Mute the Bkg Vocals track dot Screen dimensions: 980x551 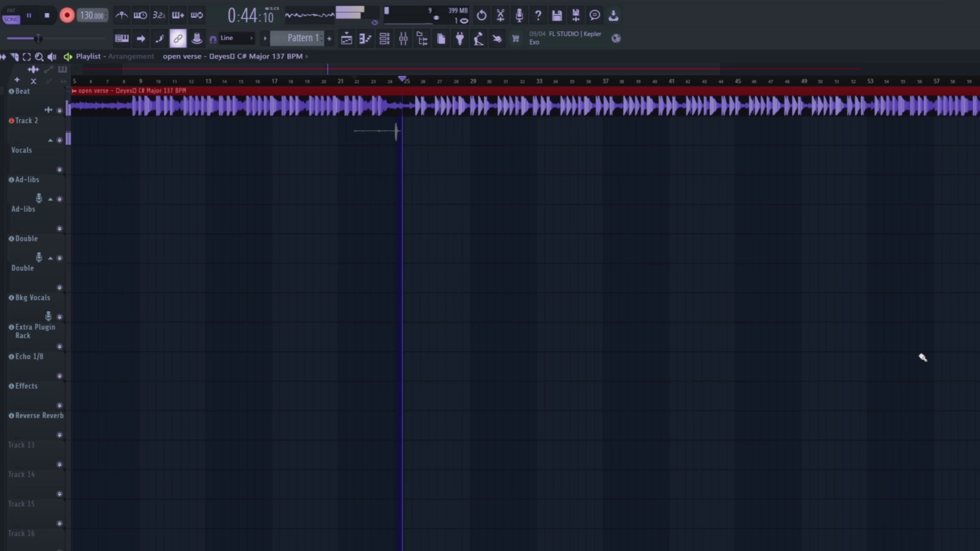pyautogui.click(x=59, y=317)
